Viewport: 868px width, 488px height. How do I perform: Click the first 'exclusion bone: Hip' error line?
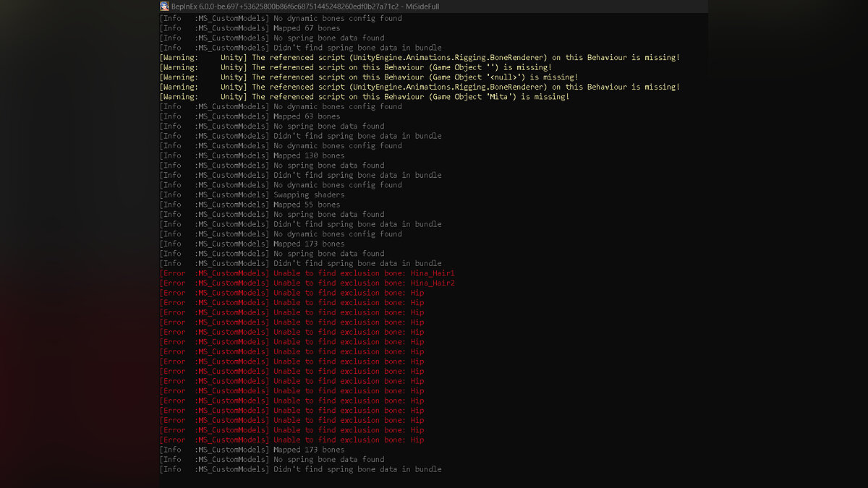click(x=349, y=293)
